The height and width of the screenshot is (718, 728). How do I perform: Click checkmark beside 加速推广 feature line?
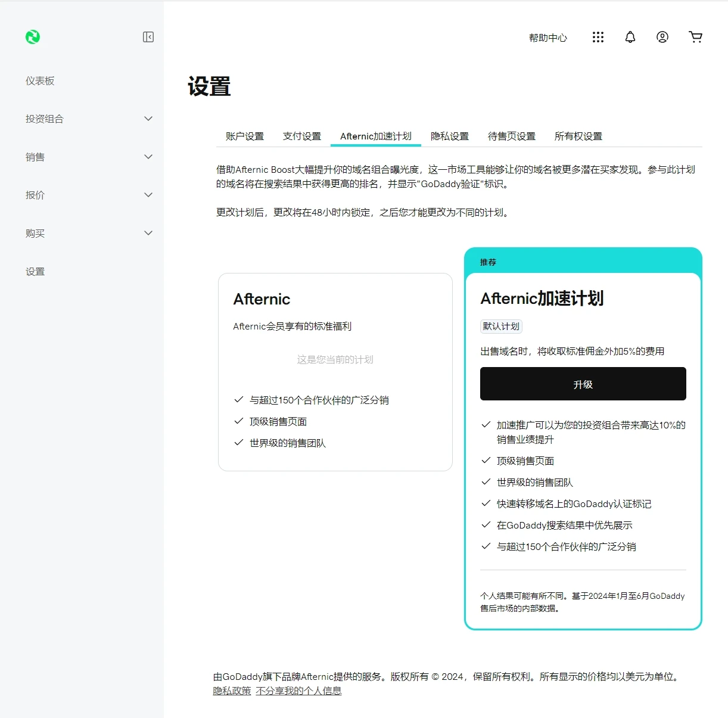[x=486, y=425]
